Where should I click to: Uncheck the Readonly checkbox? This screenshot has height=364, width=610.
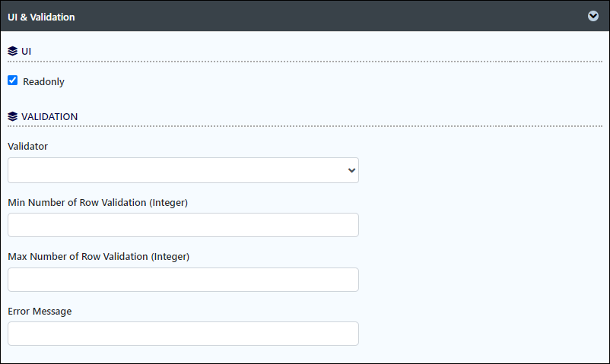pyautogui.click(x=12, y=81)
